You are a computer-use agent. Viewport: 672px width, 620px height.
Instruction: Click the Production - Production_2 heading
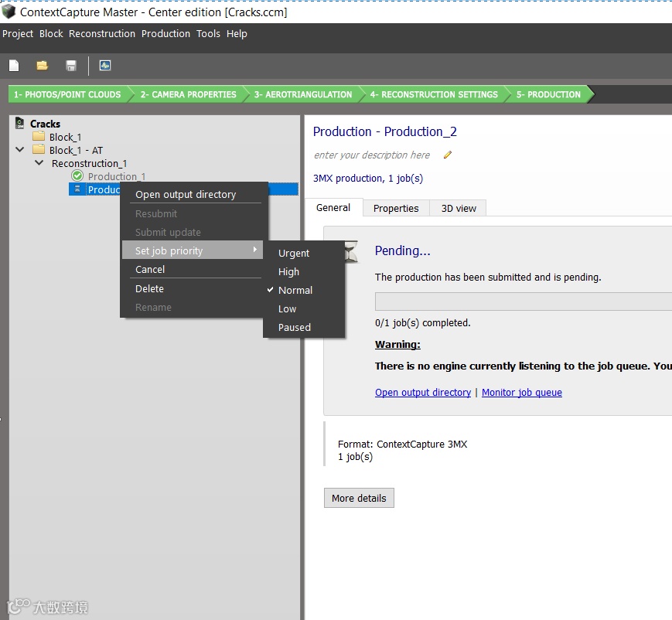click(384, 131)
